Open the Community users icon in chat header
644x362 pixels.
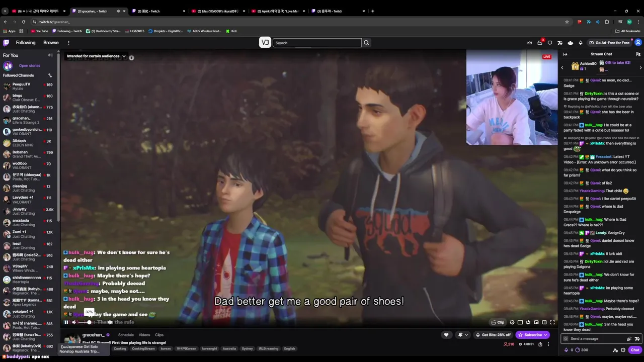tap(638, 54)
